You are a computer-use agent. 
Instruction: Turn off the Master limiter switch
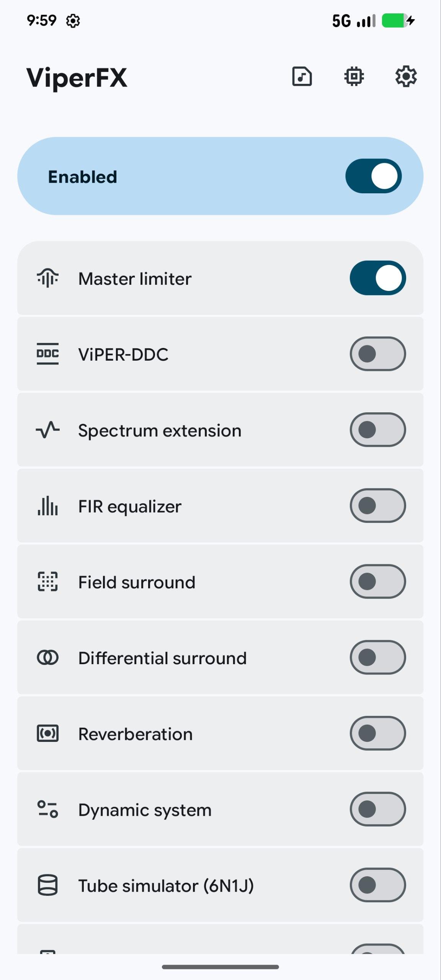point(377,278)
